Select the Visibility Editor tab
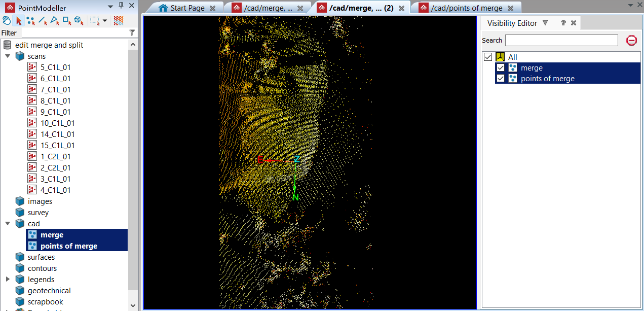 click(512, 23)
